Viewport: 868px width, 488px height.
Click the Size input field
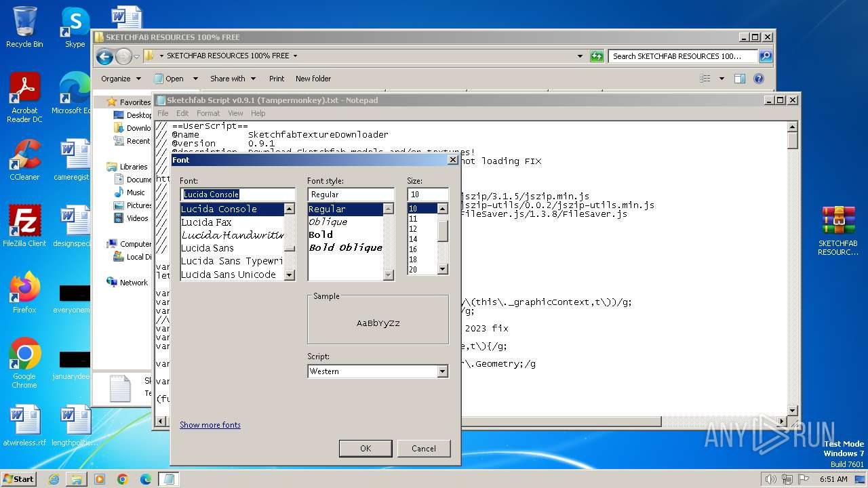pyautogui.click(x=428, y=195)
